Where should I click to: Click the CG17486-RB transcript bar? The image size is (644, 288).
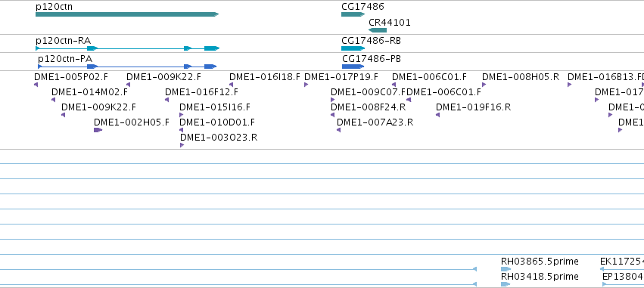[353, 48]
